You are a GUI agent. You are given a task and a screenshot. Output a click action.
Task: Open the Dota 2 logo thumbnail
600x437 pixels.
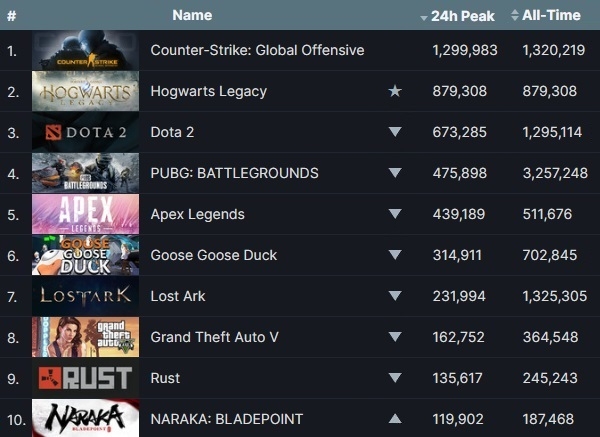(x=85, y=132)
